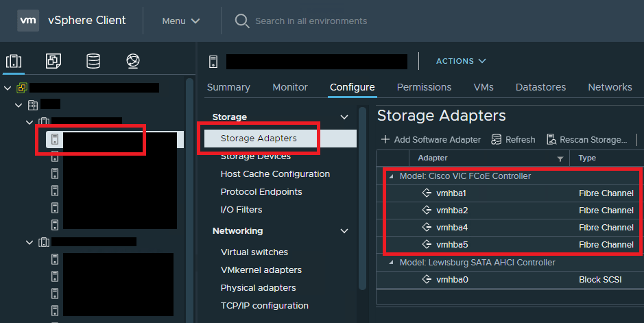Open Host Cache Configuration settings

coord(275,174)
